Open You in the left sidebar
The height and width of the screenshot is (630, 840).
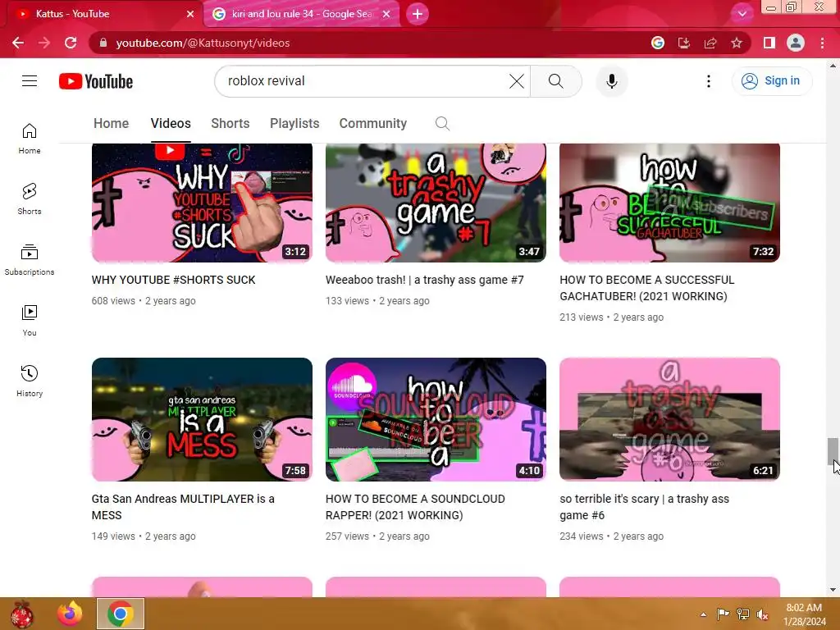tap(30, 321)
